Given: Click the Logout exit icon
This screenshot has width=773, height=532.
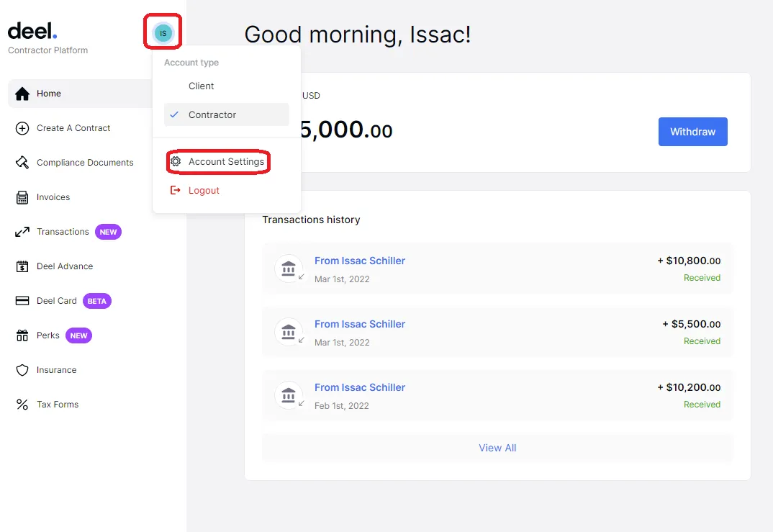Looking at the screenshot, I should coord(175,190).
